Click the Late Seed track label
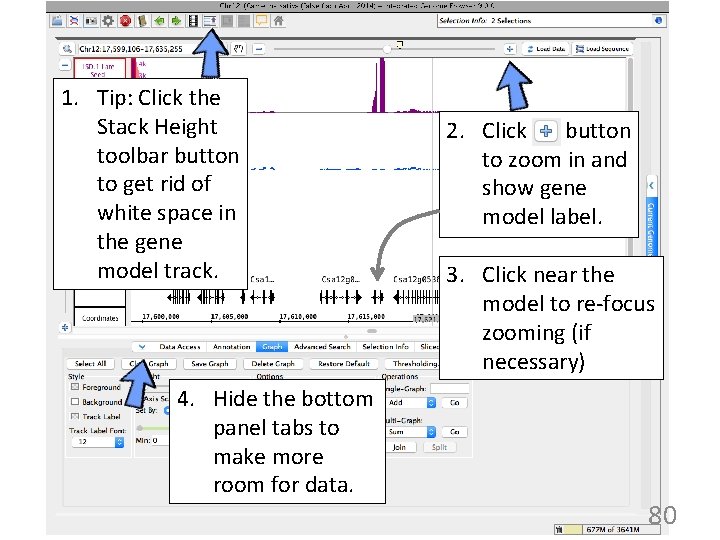 (x=100, y=69)
